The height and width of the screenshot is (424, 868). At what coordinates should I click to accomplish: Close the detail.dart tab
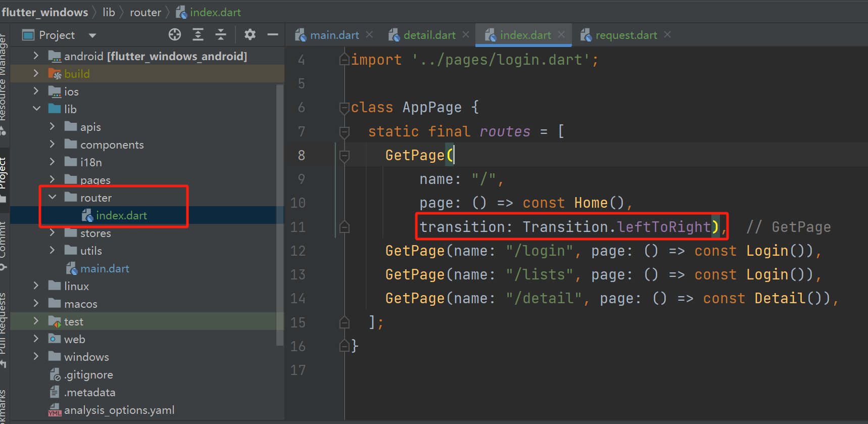click(x=466, y=34)
